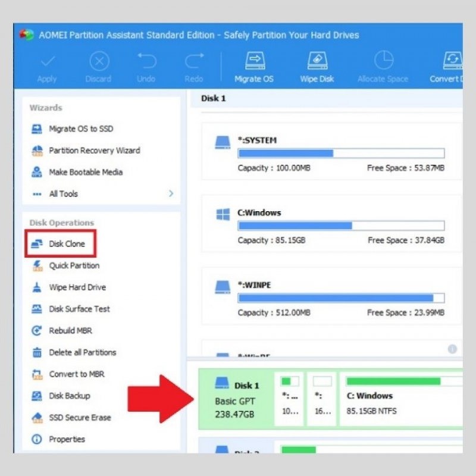Launch Migrate OS from the toolbar

coord(254,61)
